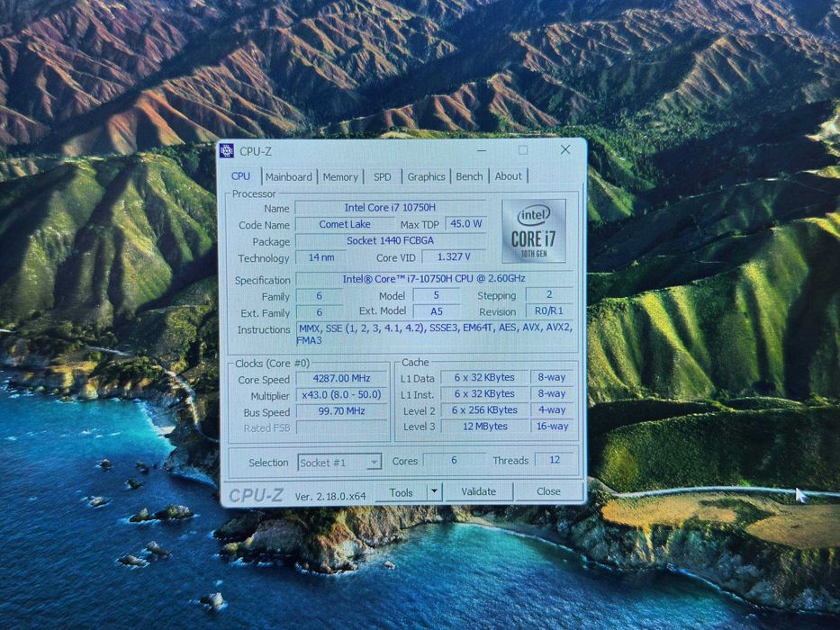The image size is (840, 630).
Task: Click the Specification field i7-10750H CPU @ 2.60GHz
Action: coord(434,279)
